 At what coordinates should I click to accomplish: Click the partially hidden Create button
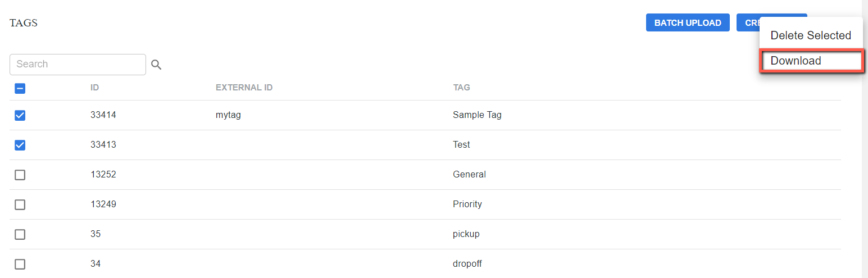point(748,23)
